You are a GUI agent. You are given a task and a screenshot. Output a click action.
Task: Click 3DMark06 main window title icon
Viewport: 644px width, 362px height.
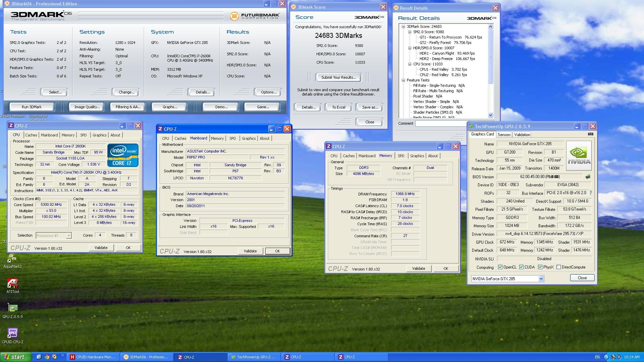point(7,4)
